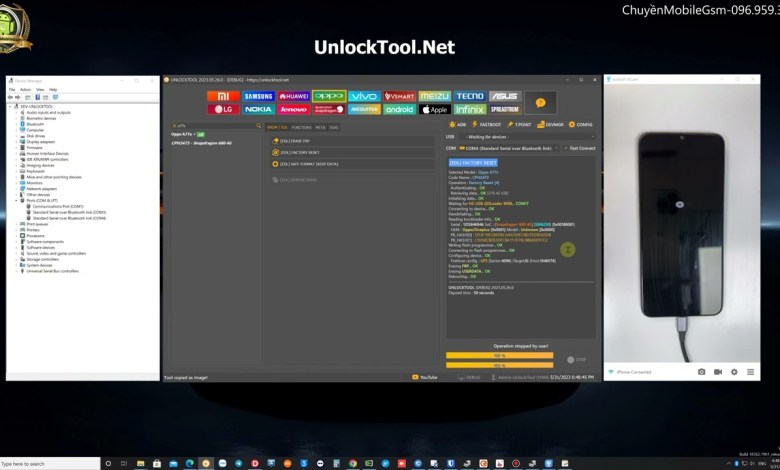Image resolution: width=780 pixels, height=470 pixels.
Task: Open webcam app settings gear
Action: pyautogui.click(x=734, y=372)
